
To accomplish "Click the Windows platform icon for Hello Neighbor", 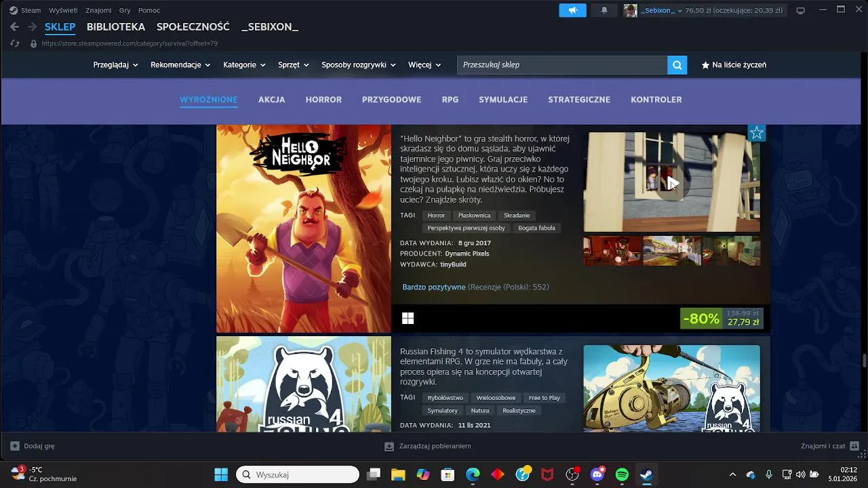I will tap(408, 318).
